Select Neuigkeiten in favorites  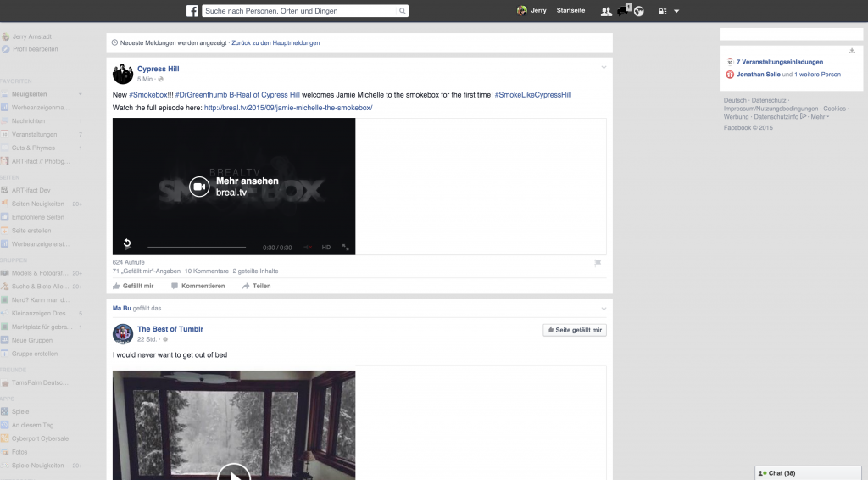(29, 94)
